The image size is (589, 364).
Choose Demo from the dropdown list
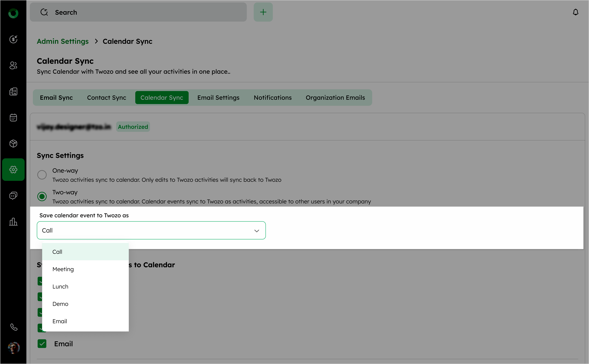pyautogui.click(x=60, y=304)
